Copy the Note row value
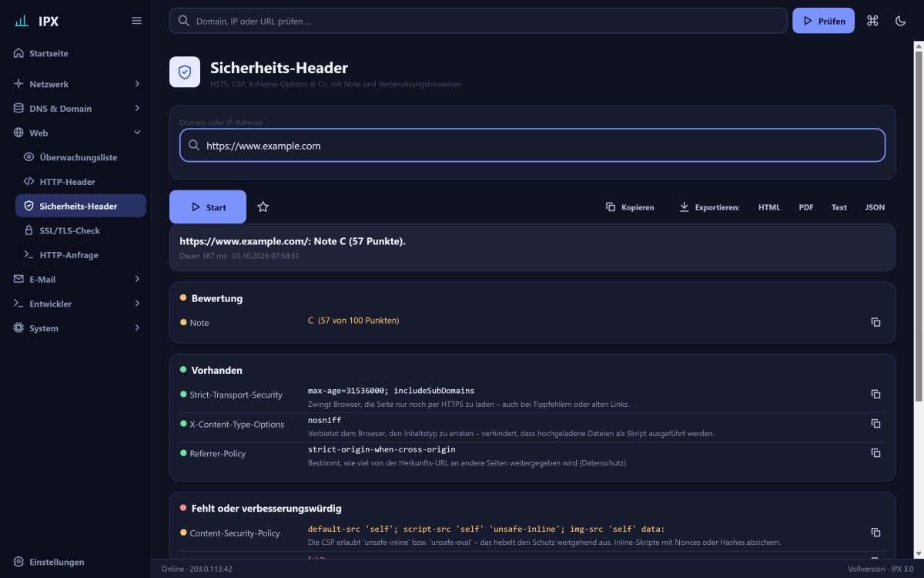 coord(875,322)
